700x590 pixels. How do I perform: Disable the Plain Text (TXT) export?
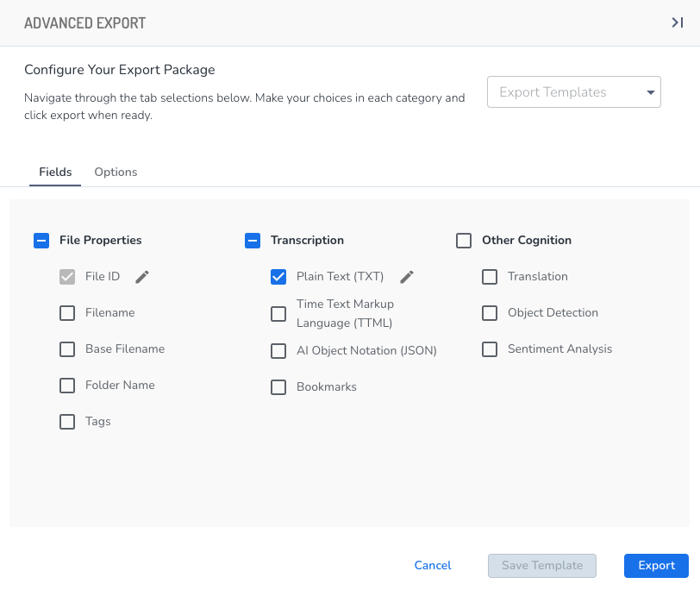278,276
